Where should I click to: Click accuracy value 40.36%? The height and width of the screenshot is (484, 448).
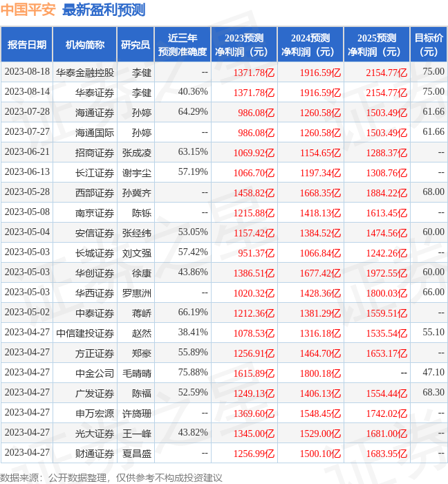[x=193, y=91]
